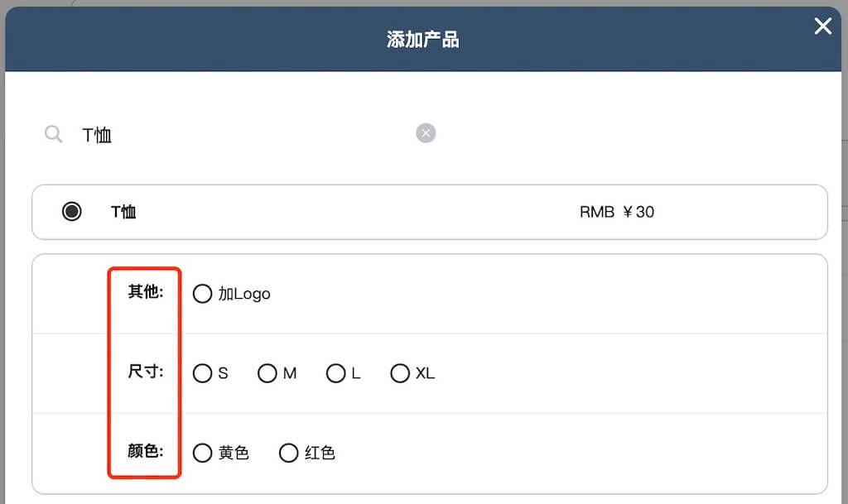Viewport: 848px width, 504px height.
Task: Select size S for the T恤
Action: tap(203, 373)
